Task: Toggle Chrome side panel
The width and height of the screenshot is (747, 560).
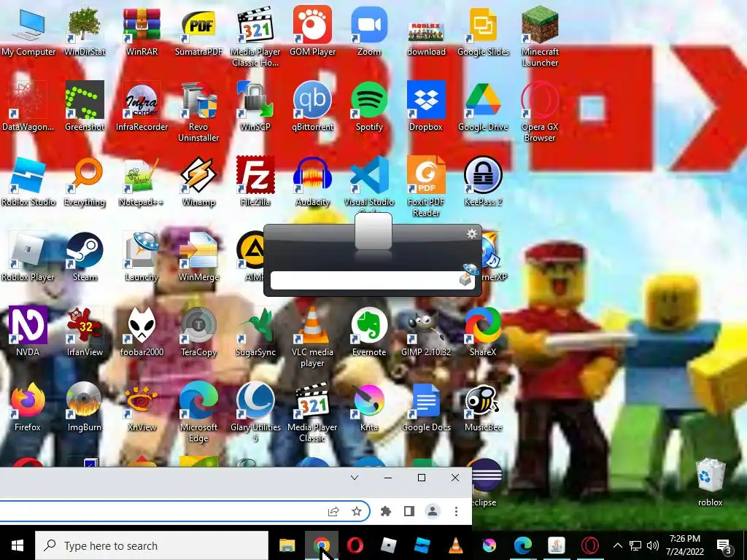Action: (x=409, y=511)
